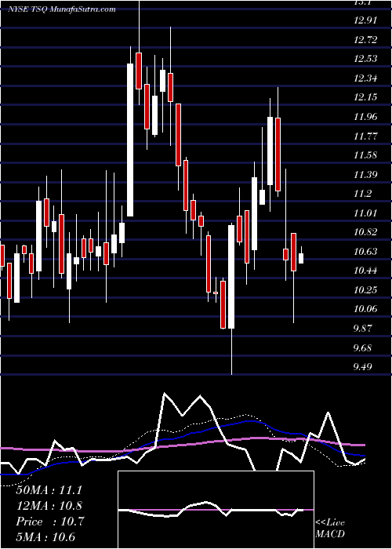Click the 11.2 price axis label
The height and width of the screenshot is (549, 392).
click(362, 194)
